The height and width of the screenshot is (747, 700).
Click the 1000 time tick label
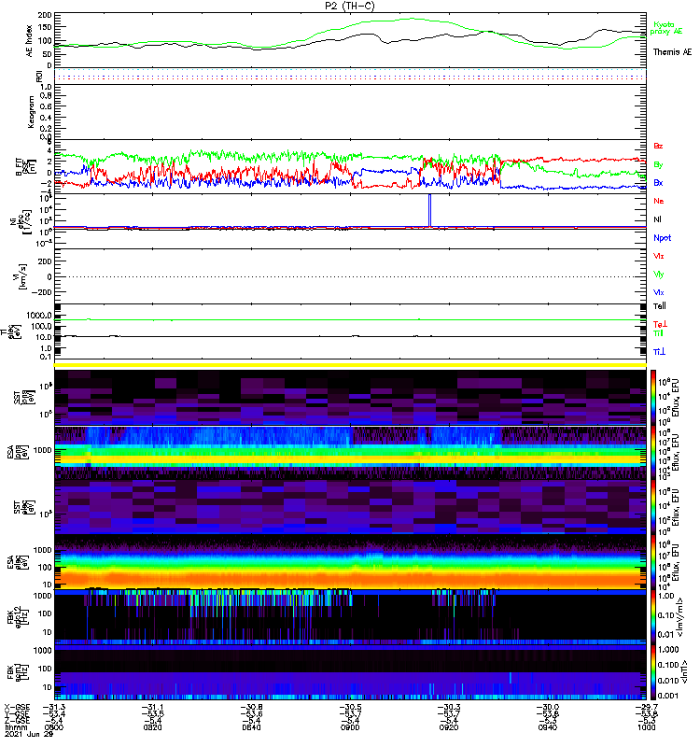point(646,727)
